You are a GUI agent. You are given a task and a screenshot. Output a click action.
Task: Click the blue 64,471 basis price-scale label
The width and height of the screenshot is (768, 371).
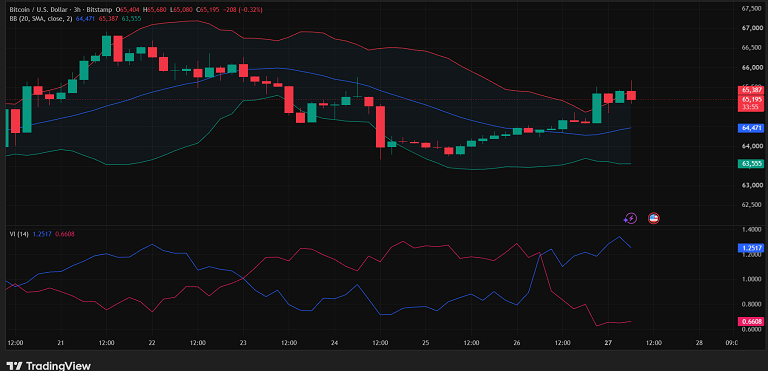click(x=751, y=127)
